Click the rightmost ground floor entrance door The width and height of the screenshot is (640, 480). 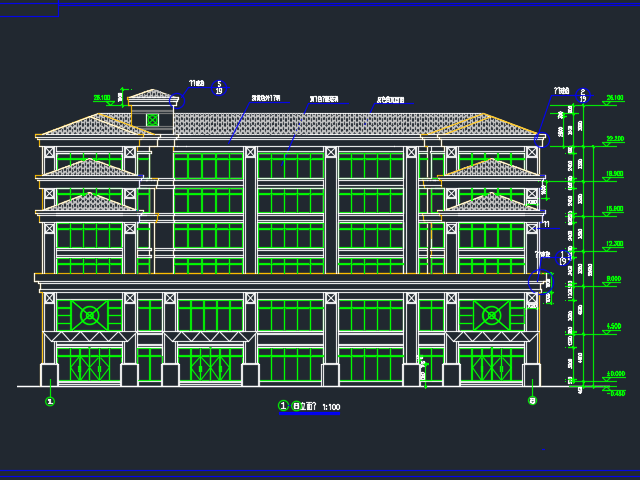491,364
